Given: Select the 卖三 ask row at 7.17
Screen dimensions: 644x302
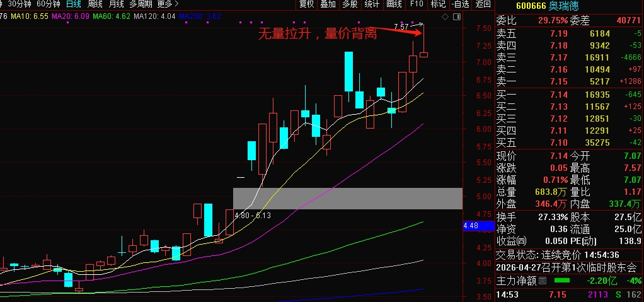Looking at the screenshot, I should [x=569, y=57].
